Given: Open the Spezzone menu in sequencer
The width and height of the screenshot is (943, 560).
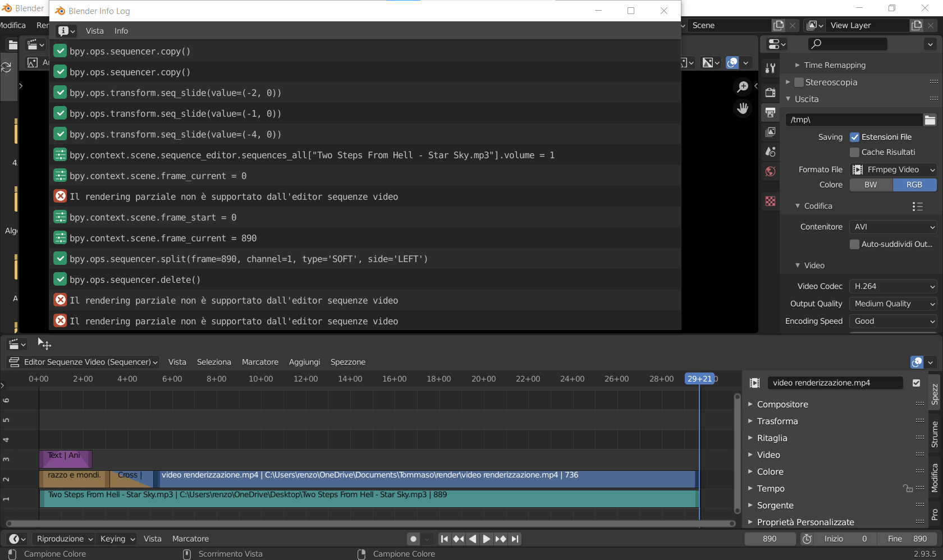Looking at the screenshot, I should (348, 362).
